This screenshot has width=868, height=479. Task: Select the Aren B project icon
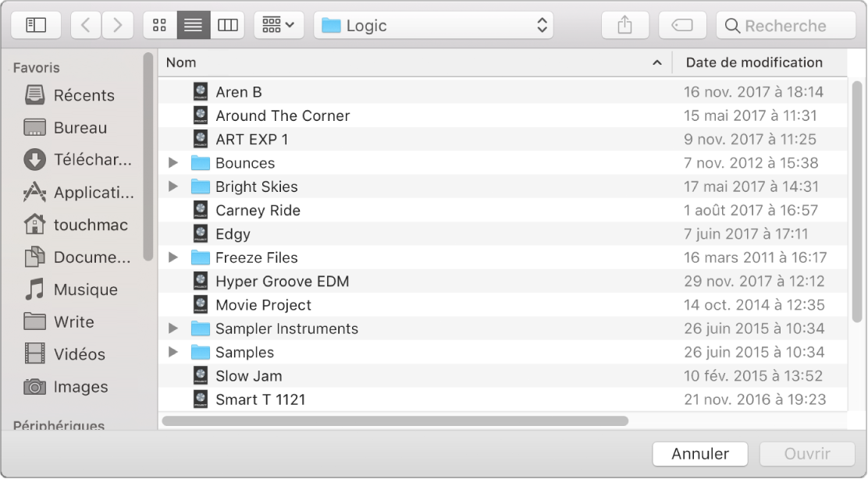pos(201,92)
